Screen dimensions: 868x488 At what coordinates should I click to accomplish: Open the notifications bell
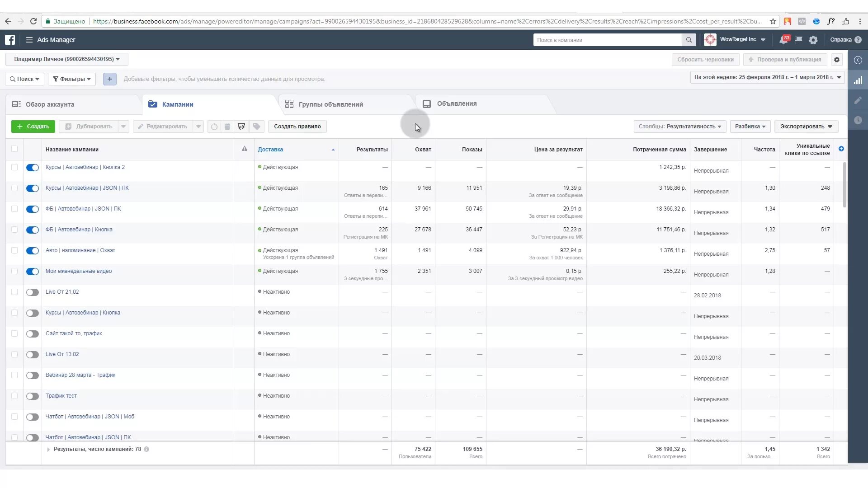(x=783, y=40)
